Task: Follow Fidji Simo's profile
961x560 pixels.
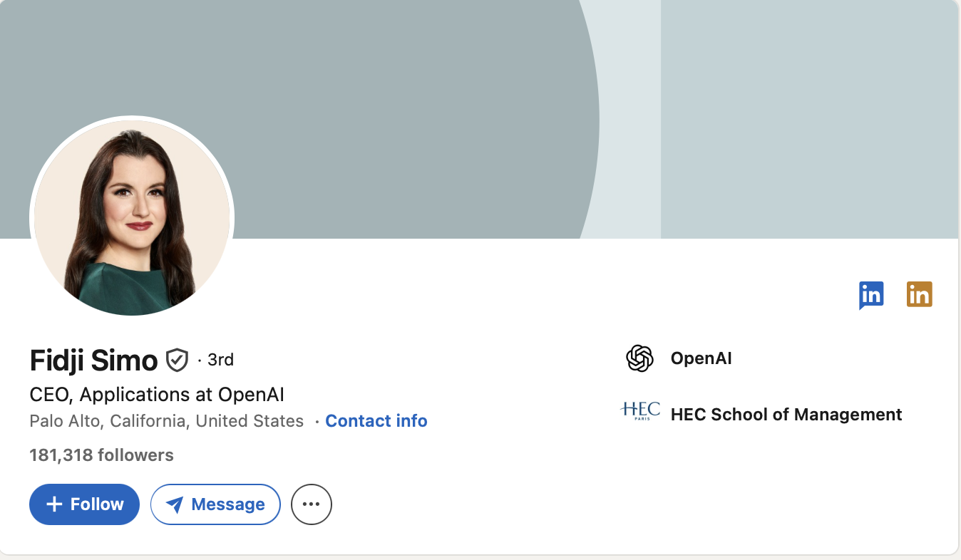Action: (84, 504)
